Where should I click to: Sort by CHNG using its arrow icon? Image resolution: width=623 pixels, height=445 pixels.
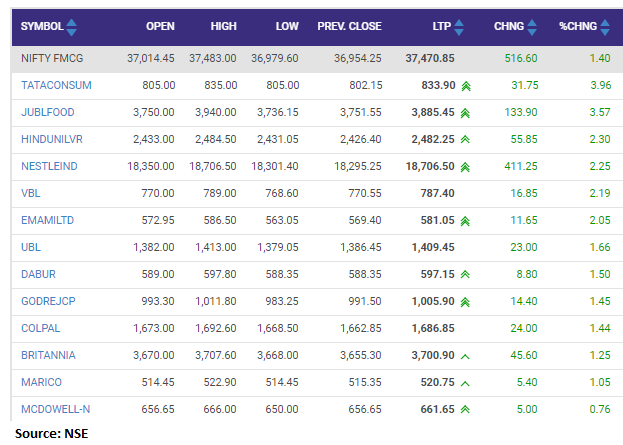pos(532,26)
